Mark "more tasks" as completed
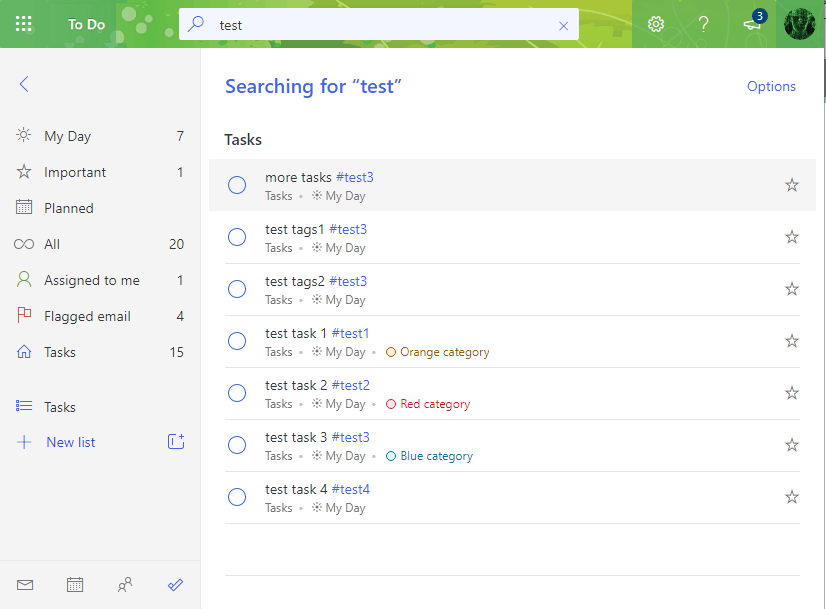Image resolution: width=826 pixels, height=609 pixels. [x=237, y=185]
